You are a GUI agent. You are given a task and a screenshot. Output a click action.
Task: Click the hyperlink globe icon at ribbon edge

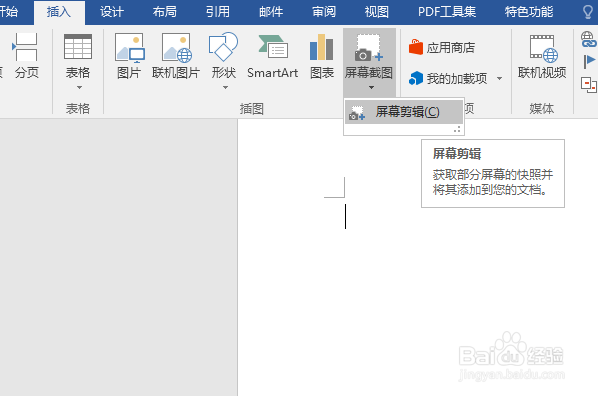(x=588, y=39)
